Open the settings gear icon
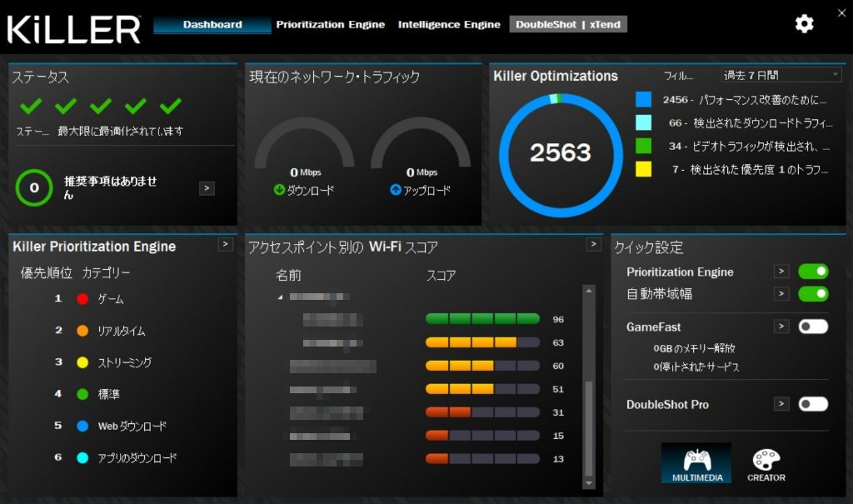This screenshot has height=504, width=853. [804, 24]
